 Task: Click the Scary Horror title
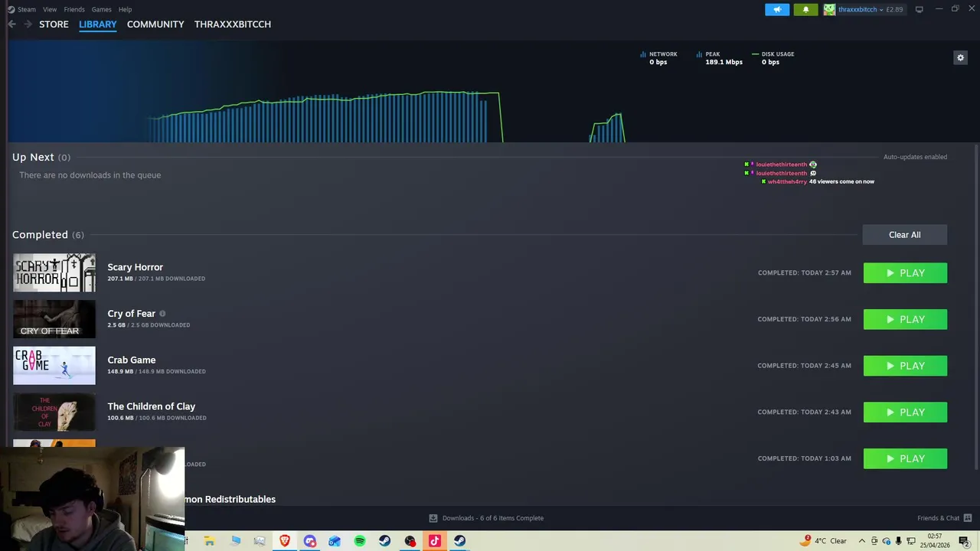pyautogui.click(x=135, y=267)
